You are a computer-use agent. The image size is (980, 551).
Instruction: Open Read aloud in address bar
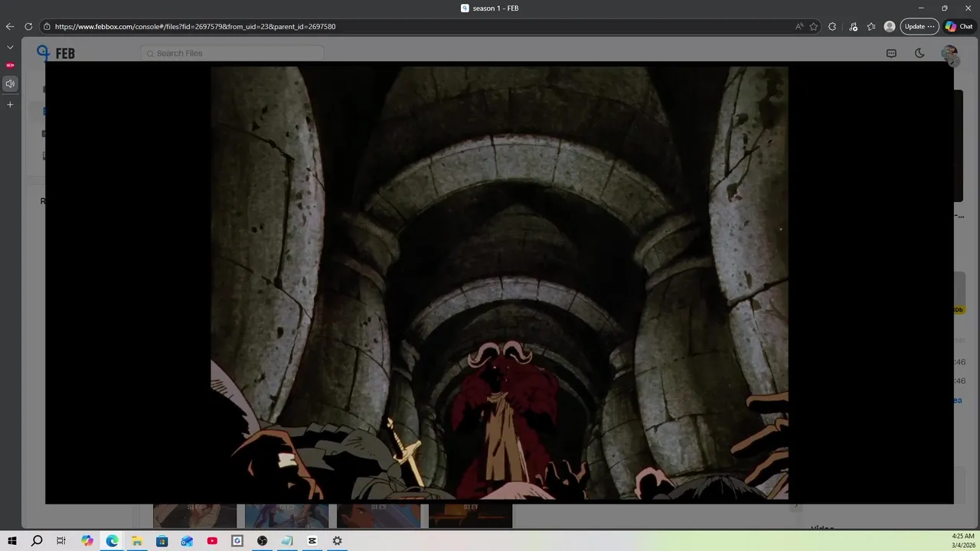coord(799,26)
